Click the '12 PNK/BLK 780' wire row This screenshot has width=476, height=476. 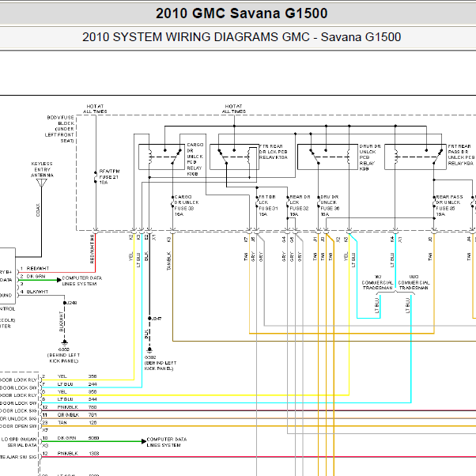click(70, 407)
